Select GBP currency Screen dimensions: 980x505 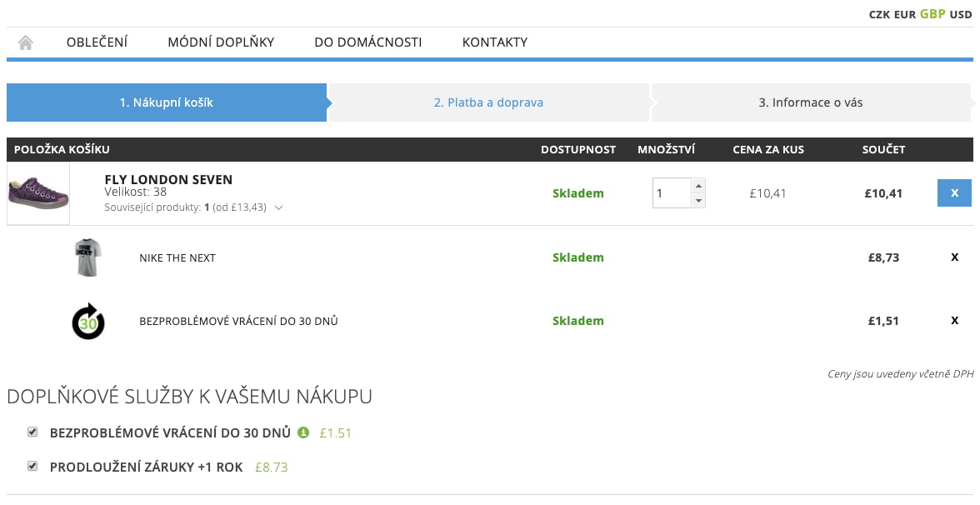932,13
